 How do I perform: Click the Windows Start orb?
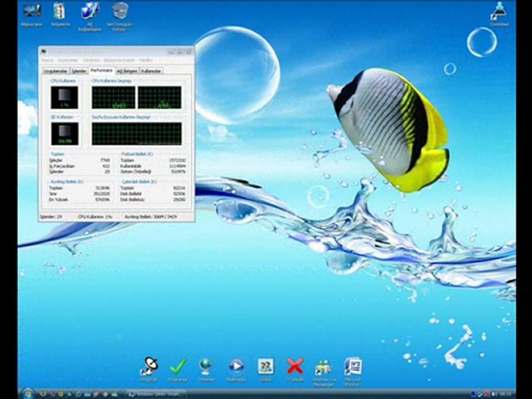(27, 393)
